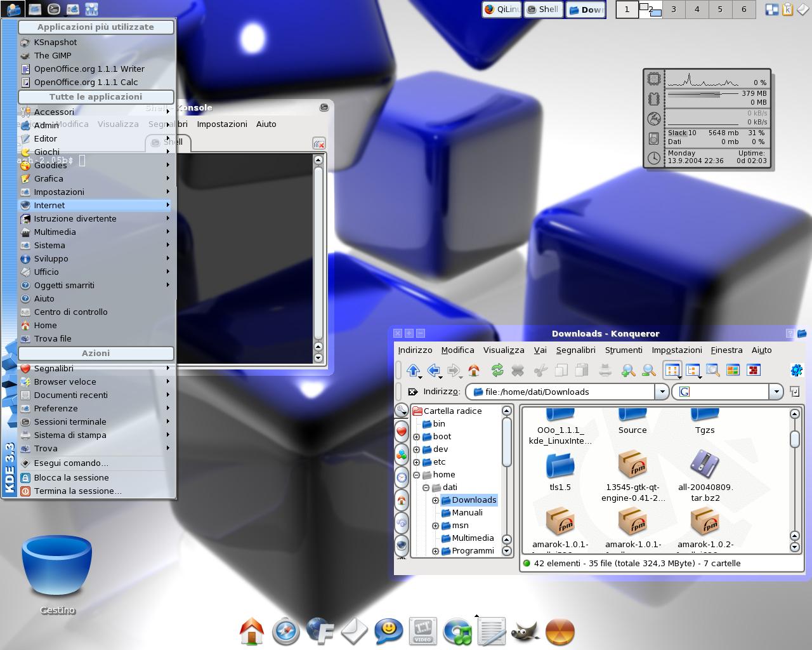
Task: Expand the Programmi folder in the tree
Action: coord(436,551)
